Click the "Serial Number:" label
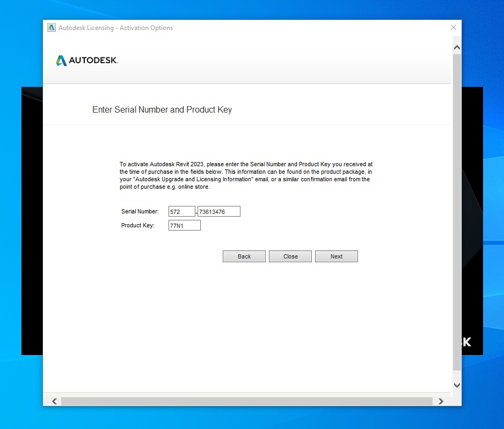The height and width of the screenshot is (429, 504). [140, 211]
